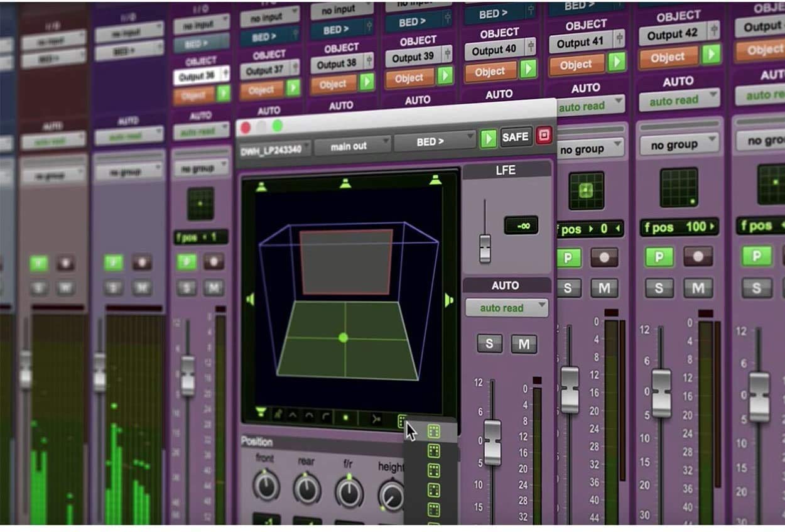
Task: Select the fourth speaker layout in popup list
Action: pos(433,490)
